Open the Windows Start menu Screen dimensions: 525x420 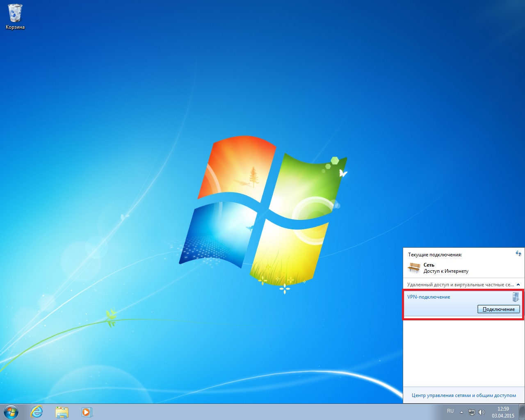[11, 412]
